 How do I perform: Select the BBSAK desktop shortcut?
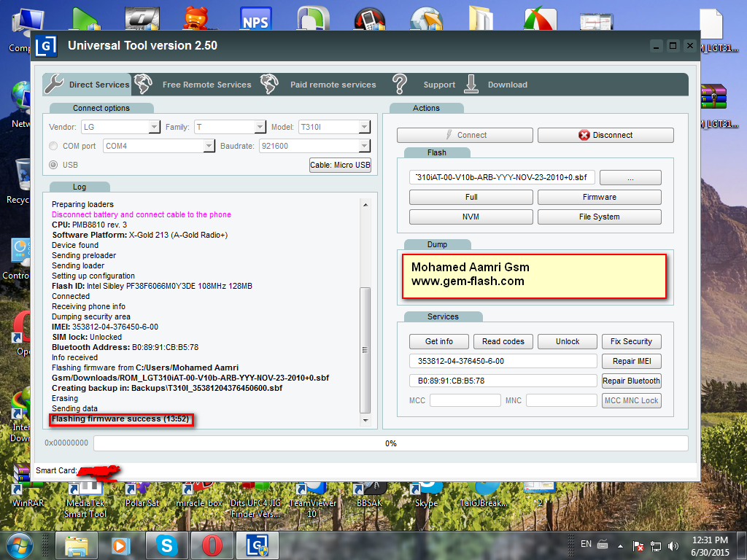pyautogui.click(x=369, y=494)
